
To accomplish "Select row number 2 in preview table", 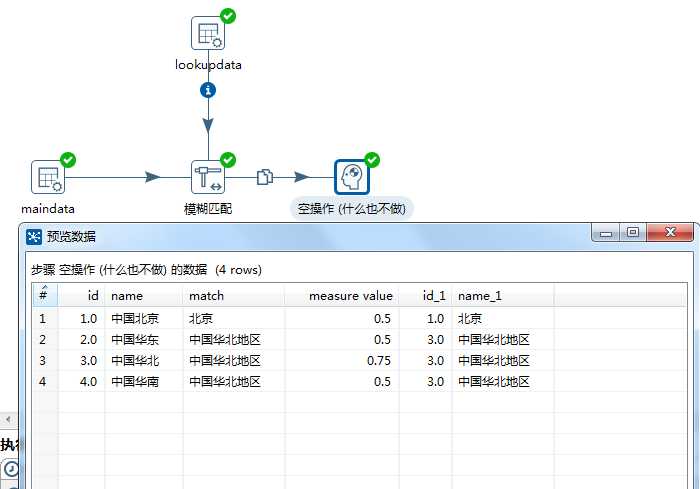I will tap(45, 339).
